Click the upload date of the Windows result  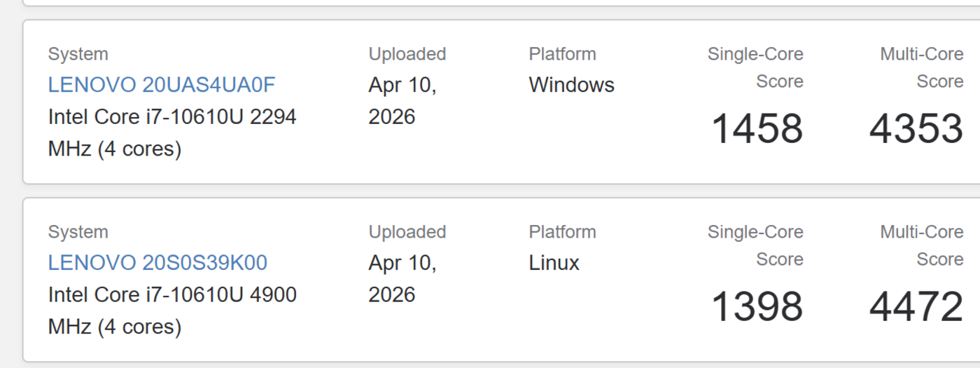402,101
